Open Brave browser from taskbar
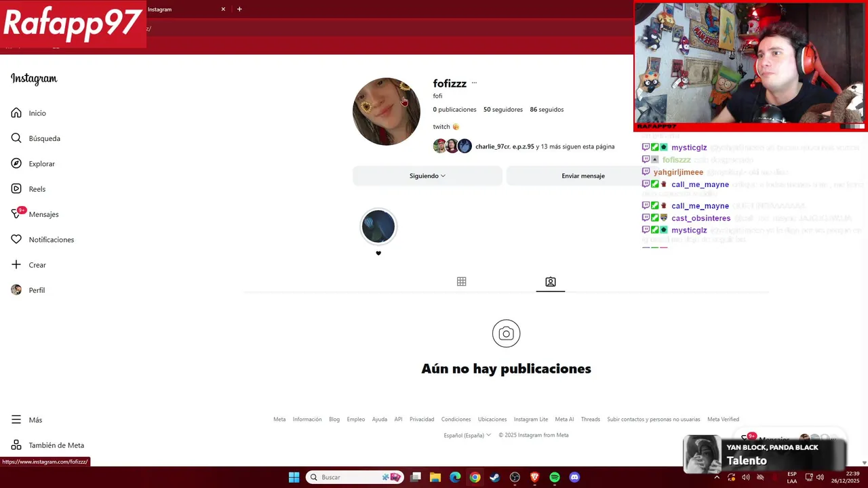Viewport: 868px width, 488px height. click(x=534, y=477)
